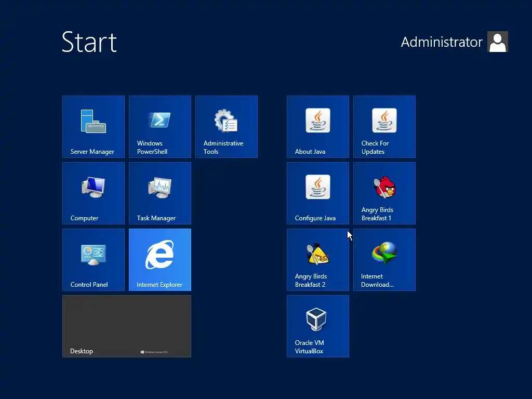Open the Desktop tile
Image resolution: width=532 pixels, height=399 pixels.
coord(127,326)
